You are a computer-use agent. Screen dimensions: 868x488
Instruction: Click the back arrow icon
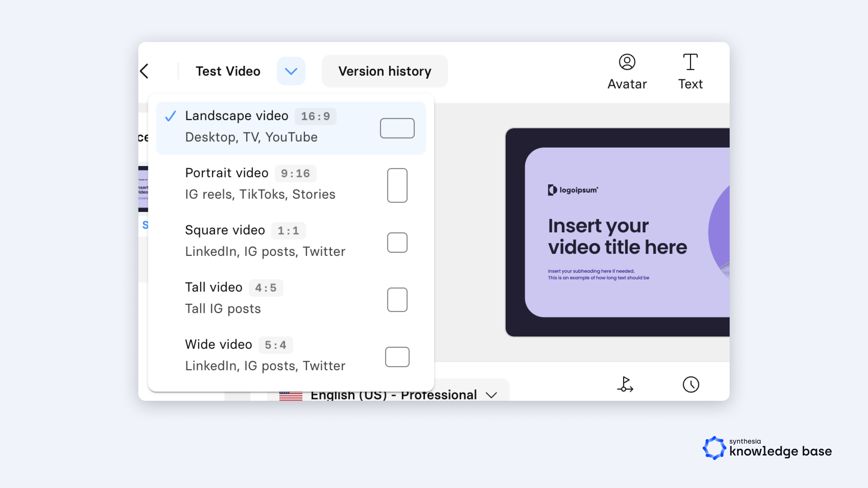pos(144,71)
